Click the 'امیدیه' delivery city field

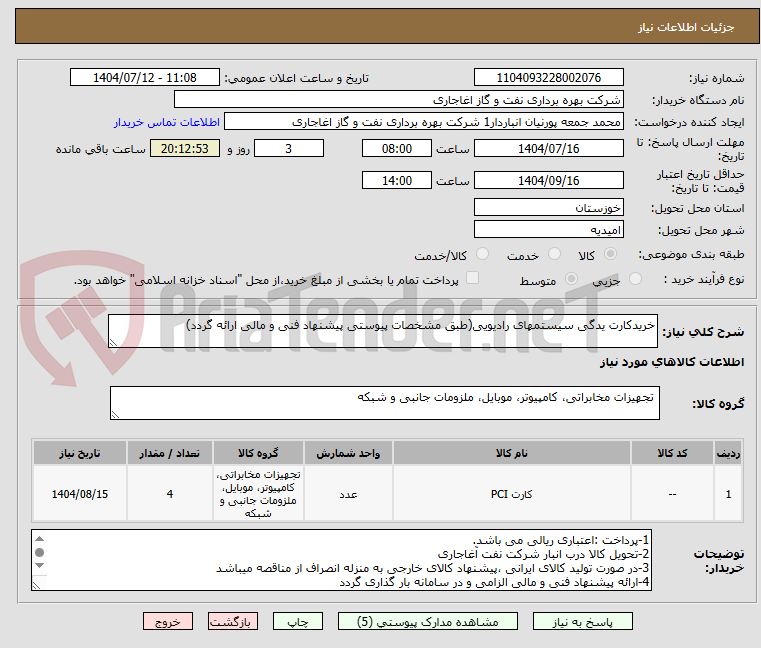pyautogui.click(x=548, y=230)
